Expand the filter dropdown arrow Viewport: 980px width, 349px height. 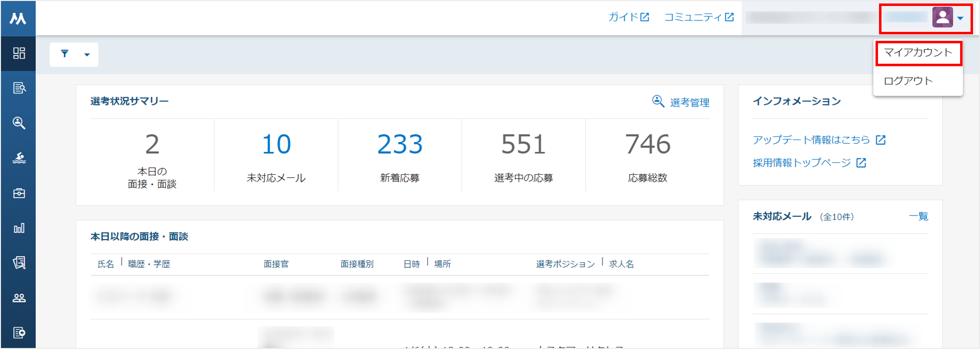click(87, 55)
